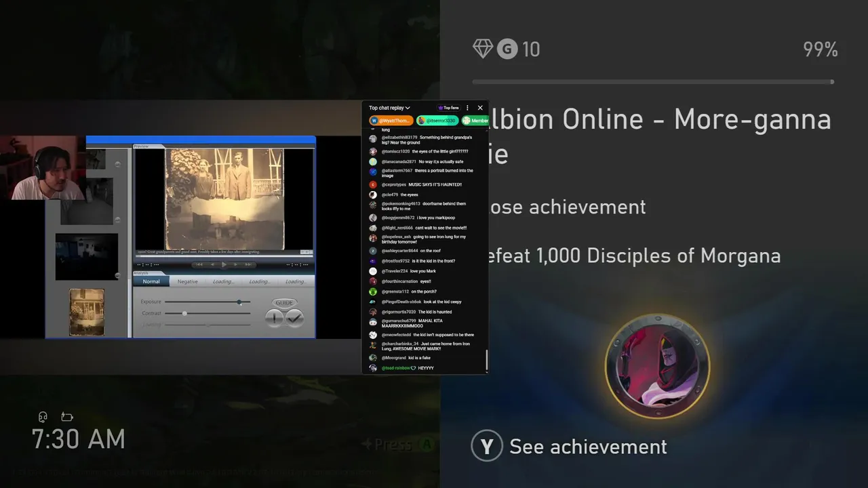Click @rigormortis7020 'The kid is haunted'

pos(416,312)
